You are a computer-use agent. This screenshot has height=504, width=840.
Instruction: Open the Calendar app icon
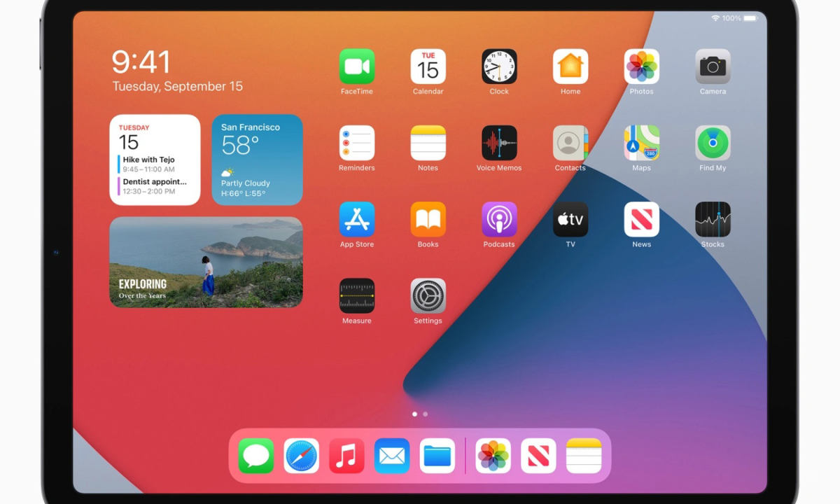428,66
